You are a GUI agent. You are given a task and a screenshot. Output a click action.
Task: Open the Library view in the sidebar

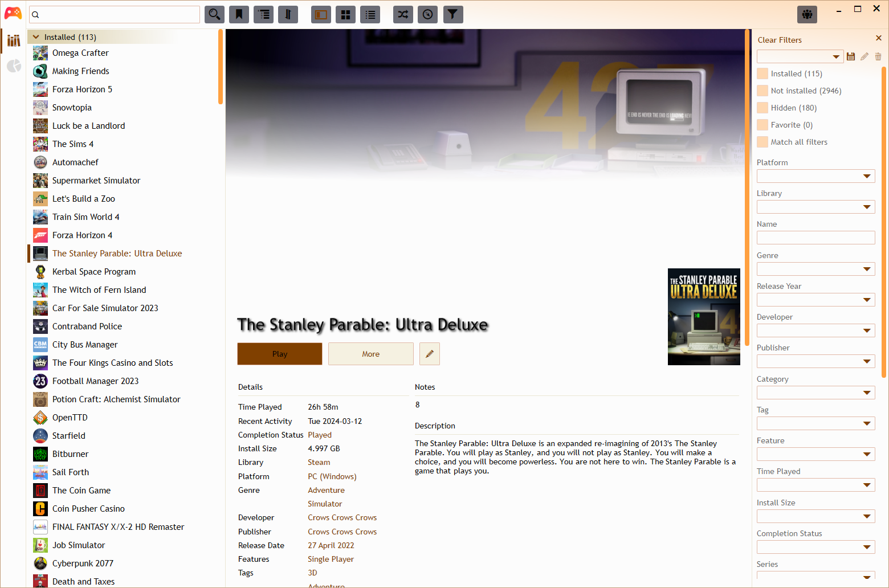pyautogui.click(x=14, y=40)
